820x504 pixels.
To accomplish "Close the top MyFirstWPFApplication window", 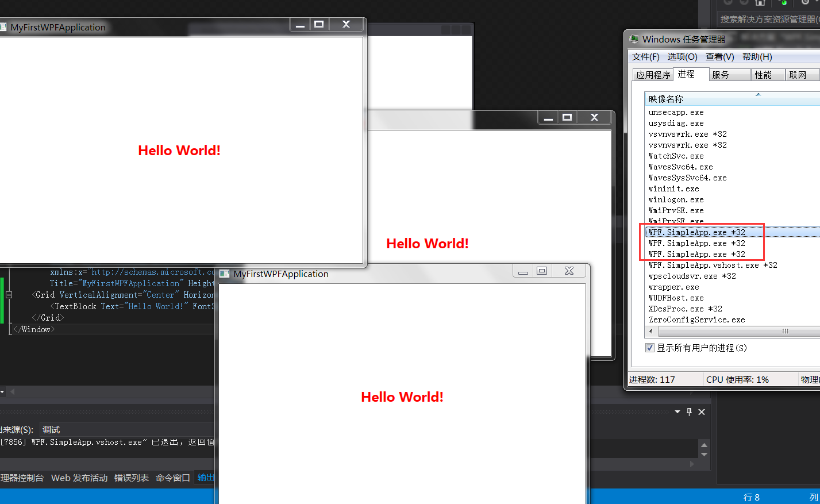I will click(346, 24).
